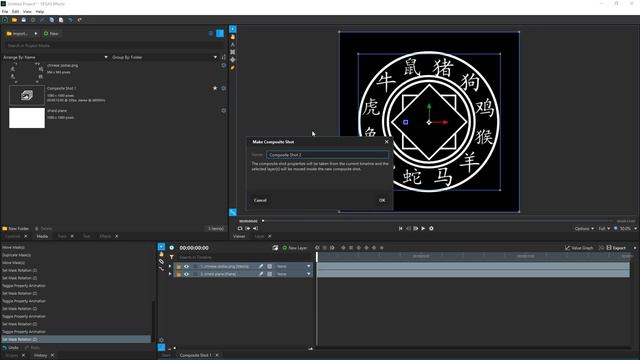Select the Orbit tool in viewer toolbar
Screen dimensions: 640x360
point(233,60)
